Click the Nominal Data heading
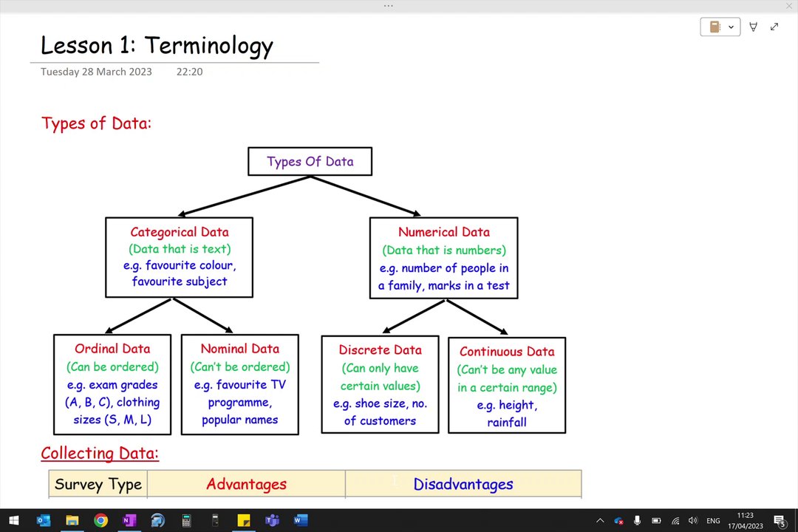Screen dimensions: 798x532 click(239, 349)
